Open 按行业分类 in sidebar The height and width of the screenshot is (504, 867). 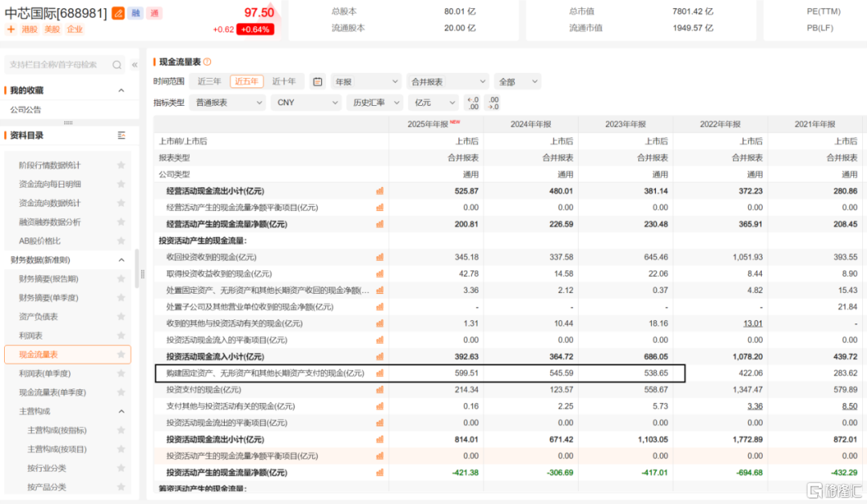[47, 469]
